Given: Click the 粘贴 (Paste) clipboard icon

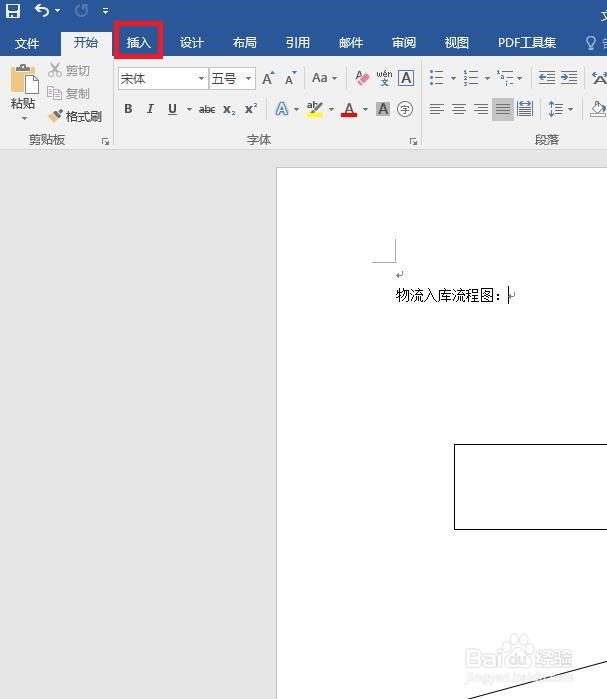Looking at the screenshot, I should coord(24,79).
